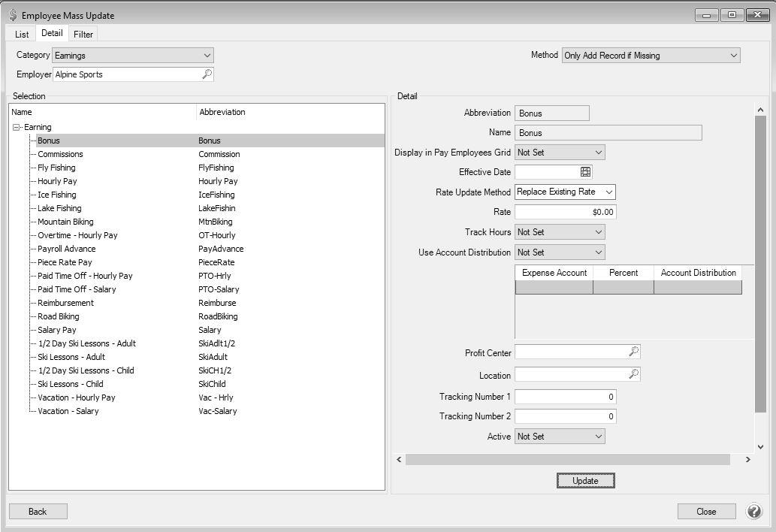Click the scroll down arrow in Detail
Image resolution: width=776 pixels, height=532 pixels.
click(761, 447)
